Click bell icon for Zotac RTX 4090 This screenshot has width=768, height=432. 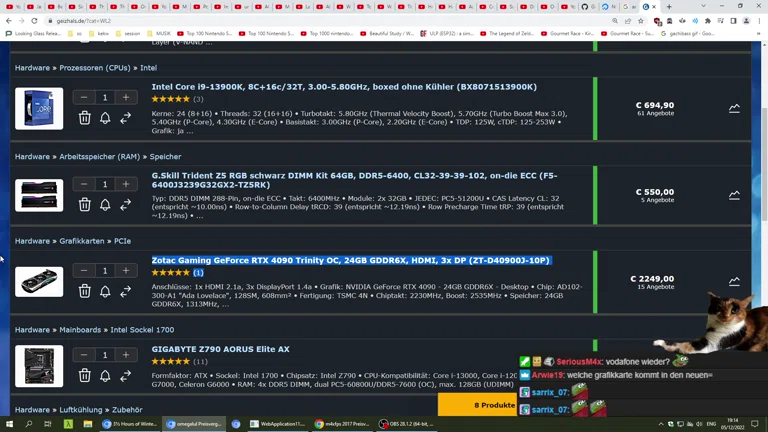click(105, 291)
